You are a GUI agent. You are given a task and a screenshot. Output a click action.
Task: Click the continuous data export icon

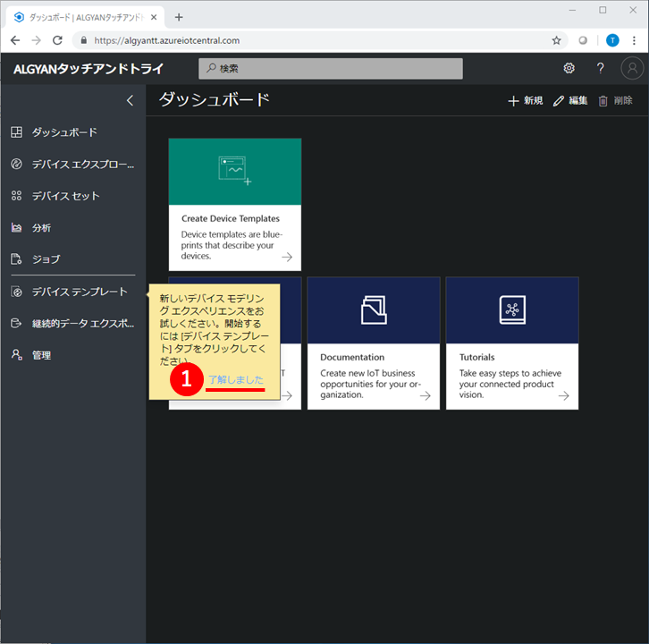tap(16, 323)
